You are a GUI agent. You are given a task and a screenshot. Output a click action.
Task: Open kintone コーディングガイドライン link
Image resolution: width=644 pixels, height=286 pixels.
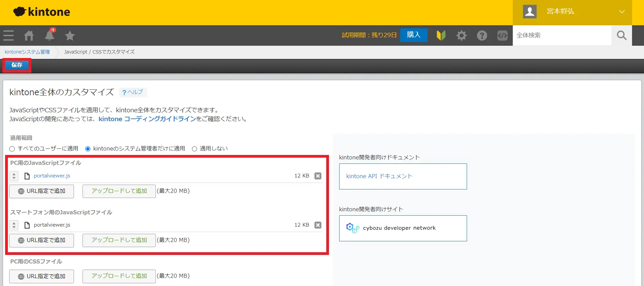click(147, 119)
